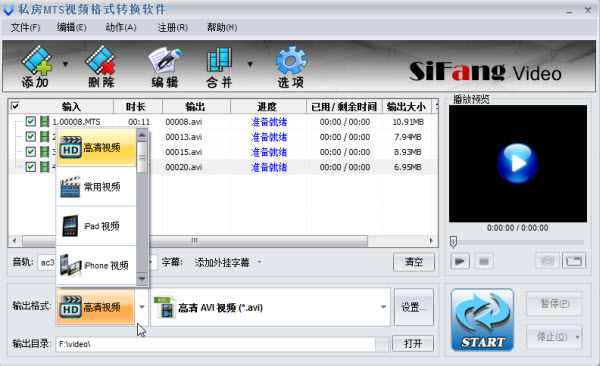
Task: Click the 添加 add video icon
Action: pos(36,66)
